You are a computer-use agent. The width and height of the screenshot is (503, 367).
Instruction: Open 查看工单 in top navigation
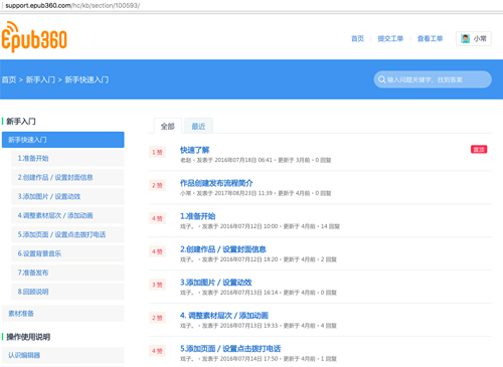(x=430, y=39)
